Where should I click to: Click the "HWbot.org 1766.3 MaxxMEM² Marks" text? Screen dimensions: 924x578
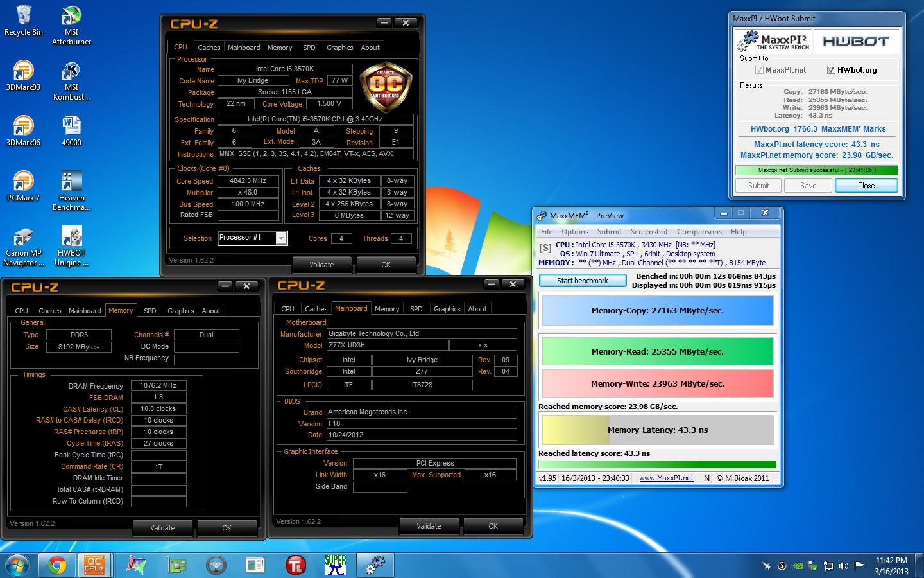tap(818, 129)
